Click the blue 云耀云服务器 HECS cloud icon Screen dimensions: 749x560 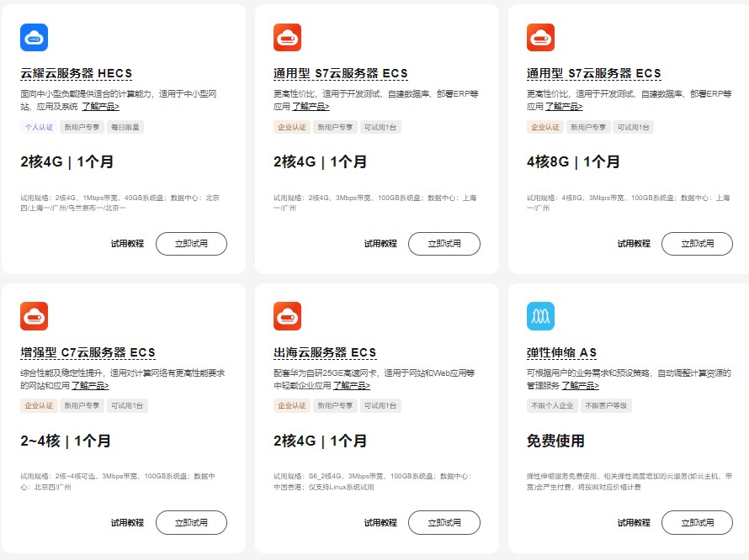[34, 37]
